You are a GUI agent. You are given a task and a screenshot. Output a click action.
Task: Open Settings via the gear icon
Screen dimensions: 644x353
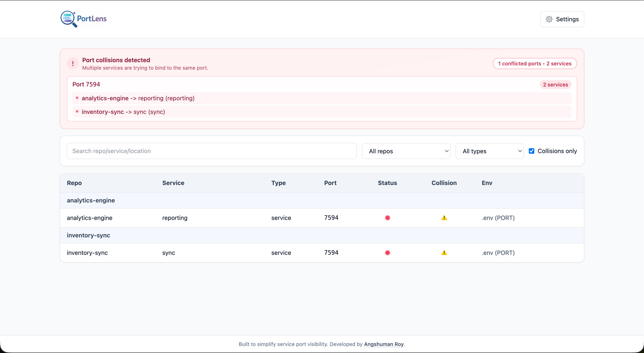pos(549,19)
